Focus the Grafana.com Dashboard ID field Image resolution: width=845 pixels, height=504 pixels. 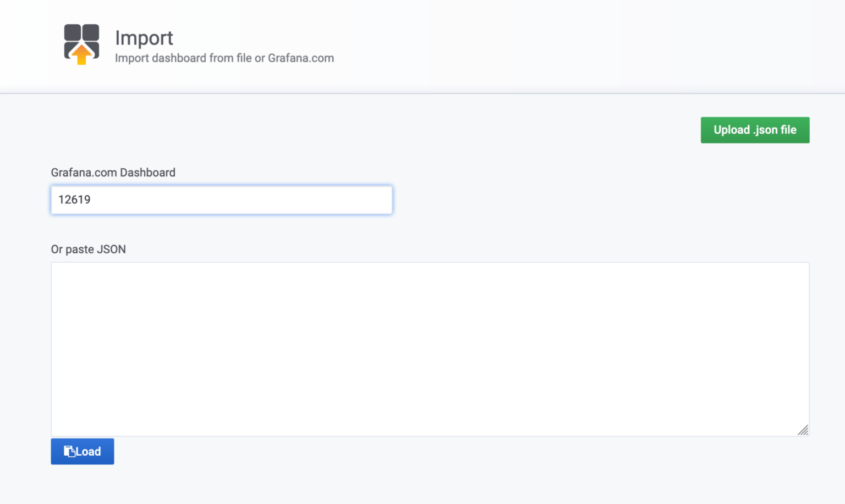tap(221, 200)
